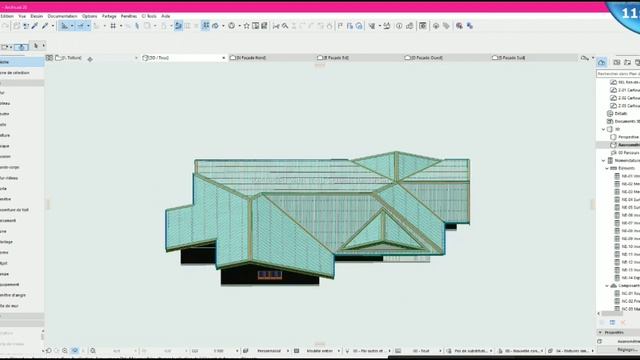Select Détails in the navigator tree
Image resolution: width=640 pixels, height=360 pixels.
point(620,113)
